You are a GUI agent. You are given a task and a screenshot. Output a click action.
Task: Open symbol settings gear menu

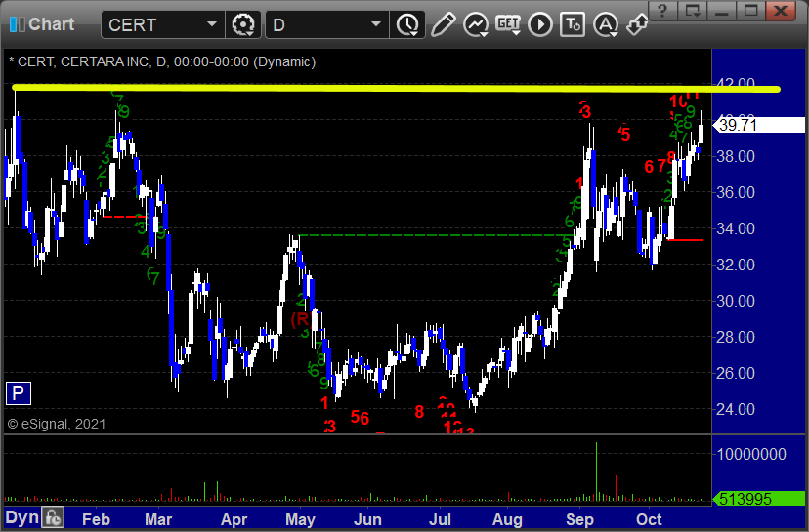[243, 24]
